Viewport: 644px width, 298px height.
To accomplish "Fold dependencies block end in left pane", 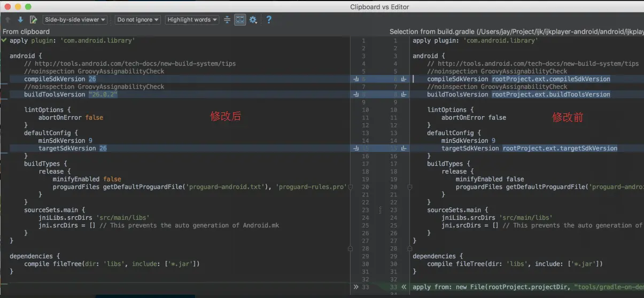I will pos(350,249).
